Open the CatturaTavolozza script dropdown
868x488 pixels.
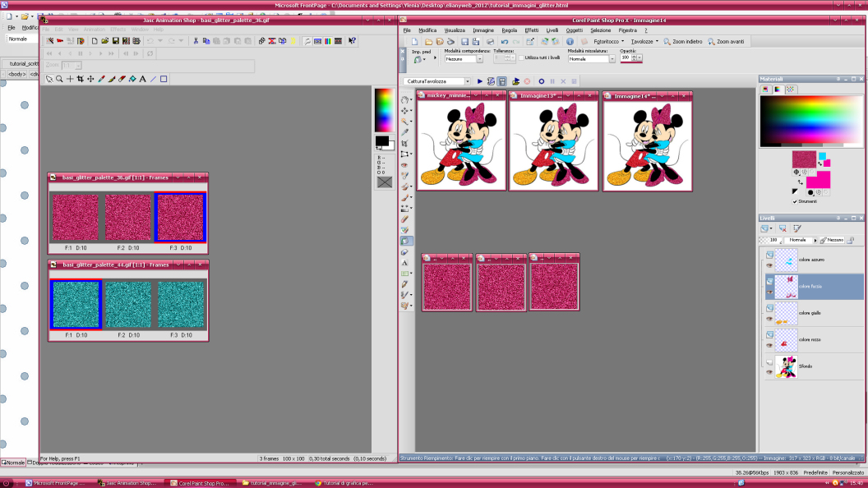click(468, 81)
